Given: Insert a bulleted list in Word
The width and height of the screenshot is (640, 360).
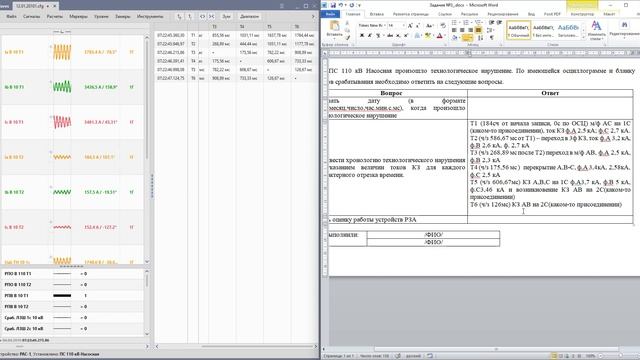Looking at the screenshot, I should [x=453, y=22].
